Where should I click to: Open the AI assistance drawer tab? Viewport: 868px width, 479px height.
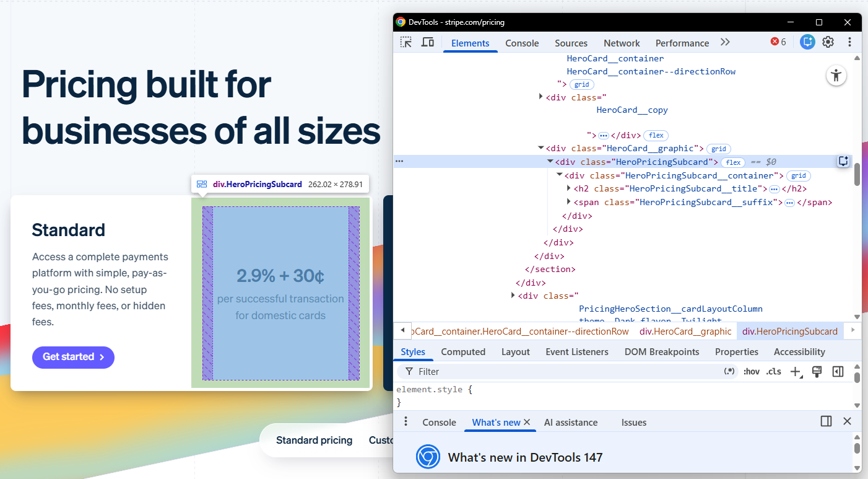tap(571, 422)
